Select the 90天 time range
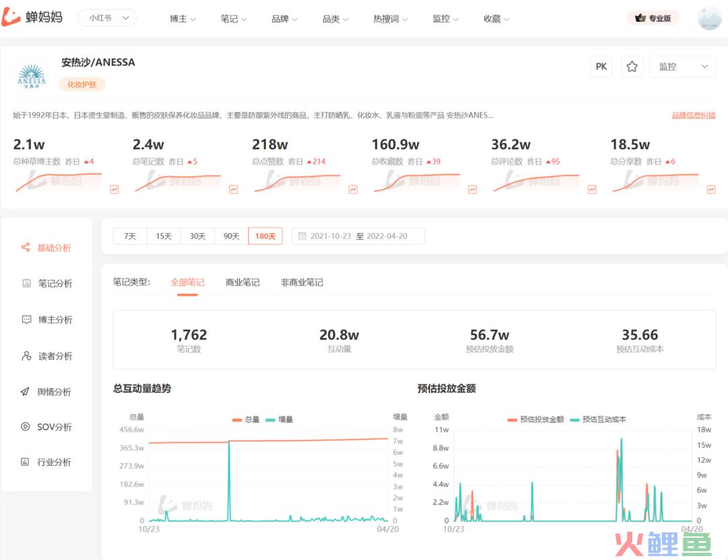The width and height of the screenshot is (728, 560). click(x=231, y=236)
